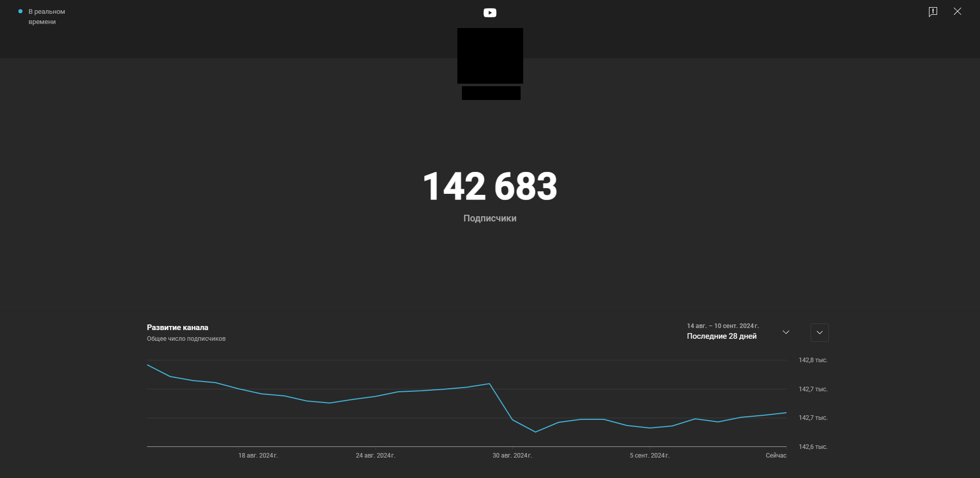Click the 142 683 subscriber counter
This screenshot has width=980, height=478.
pyautogui.click(x=490, y=186)
